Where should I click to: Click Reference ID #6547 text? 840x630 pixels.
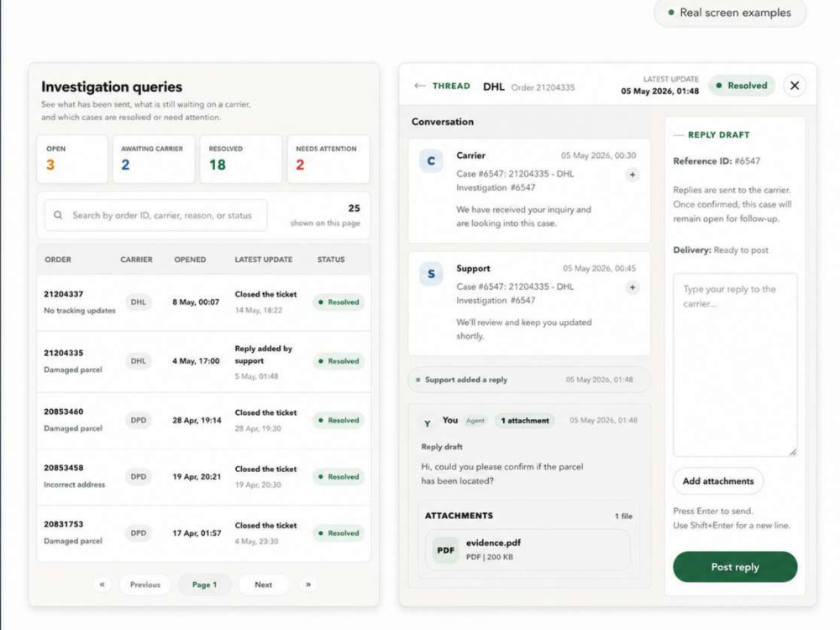click(x=717, y=160)
